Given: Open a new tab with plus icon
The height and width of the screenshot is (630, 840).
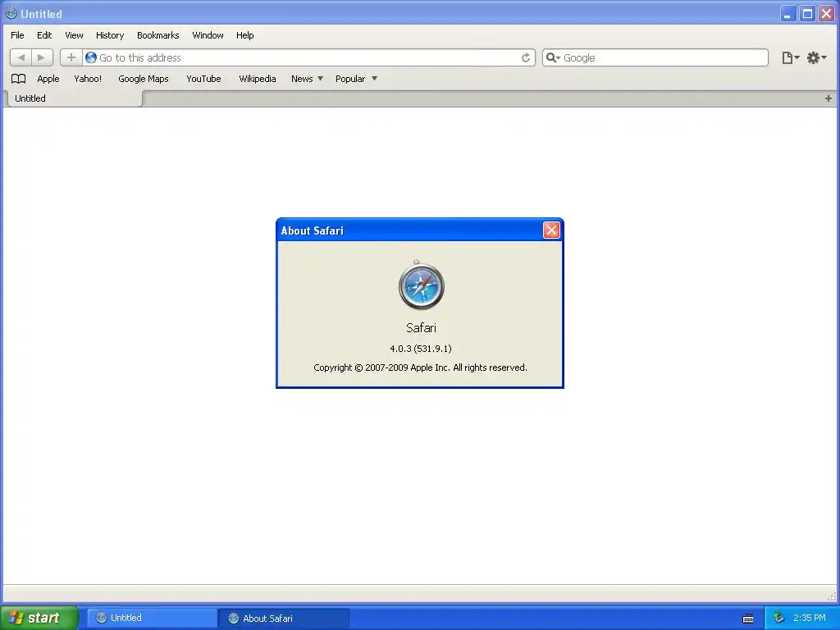Looking at the screenshot, I should [x=829, y=98].
